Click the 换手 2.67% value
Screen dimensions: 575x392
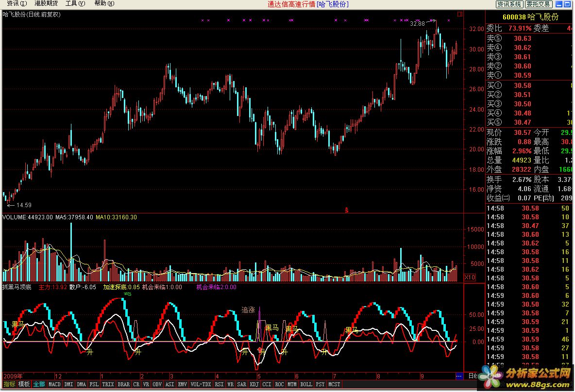coord(522,180)
